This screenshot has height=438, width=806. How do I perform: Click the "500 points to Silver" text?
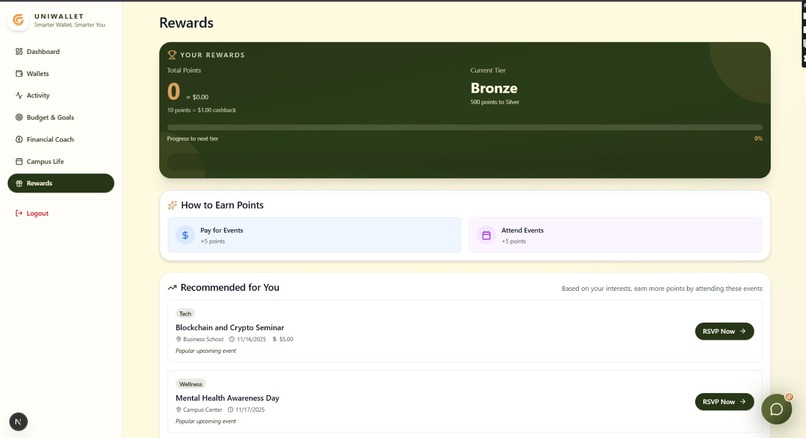[x=494, y=102]
